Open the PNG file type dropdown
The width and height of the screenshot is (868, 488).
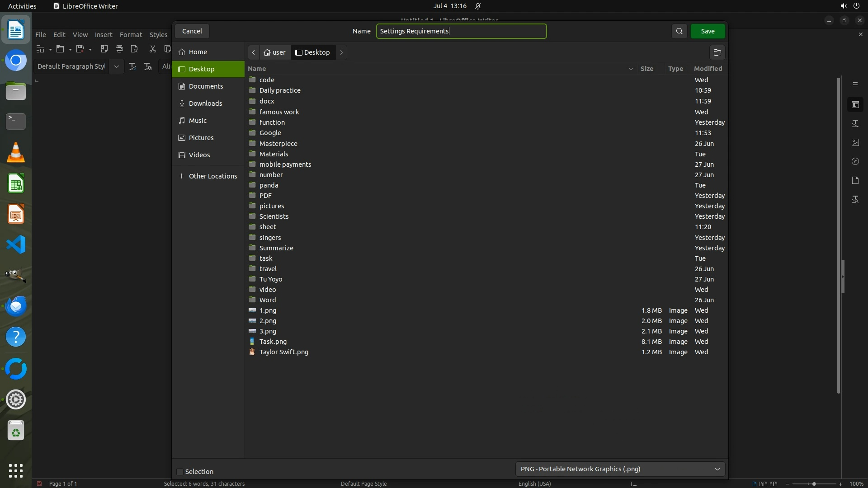click(620, 469)
